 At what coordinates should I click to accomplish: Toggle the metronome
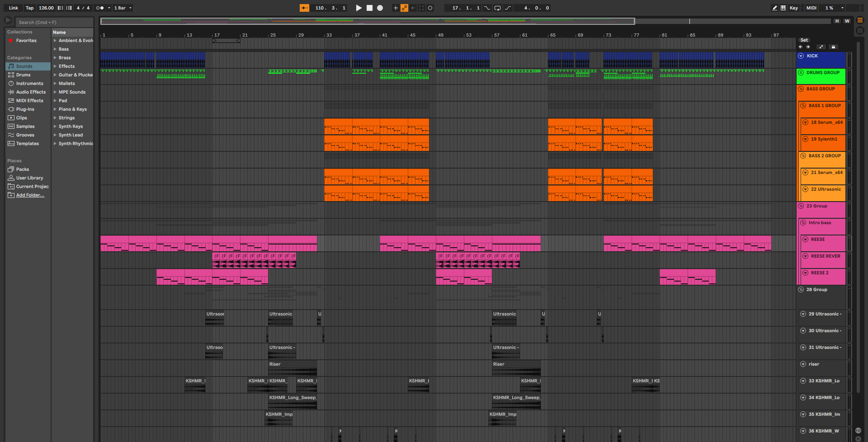click(x=100, y=8)
